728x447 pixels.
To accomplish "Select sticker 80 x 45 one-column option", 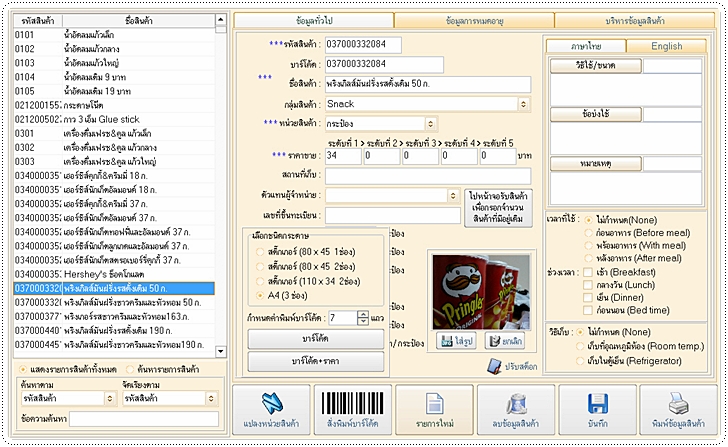I will pyautogui.click(x=260, y=252).
